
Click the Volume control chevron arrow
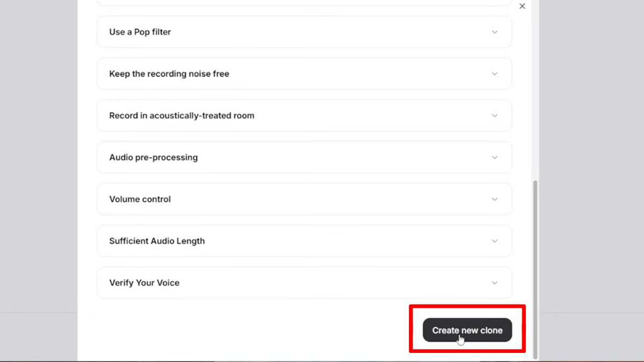[x=495, y=200]
